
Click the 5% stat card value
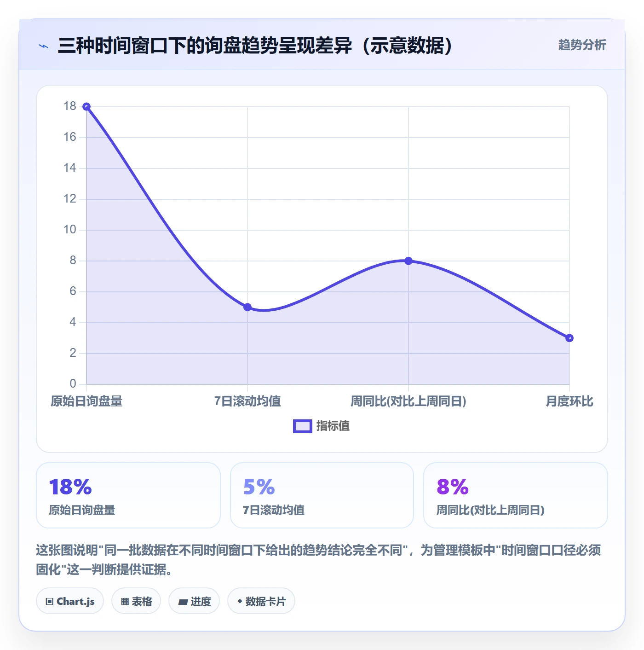259,487
